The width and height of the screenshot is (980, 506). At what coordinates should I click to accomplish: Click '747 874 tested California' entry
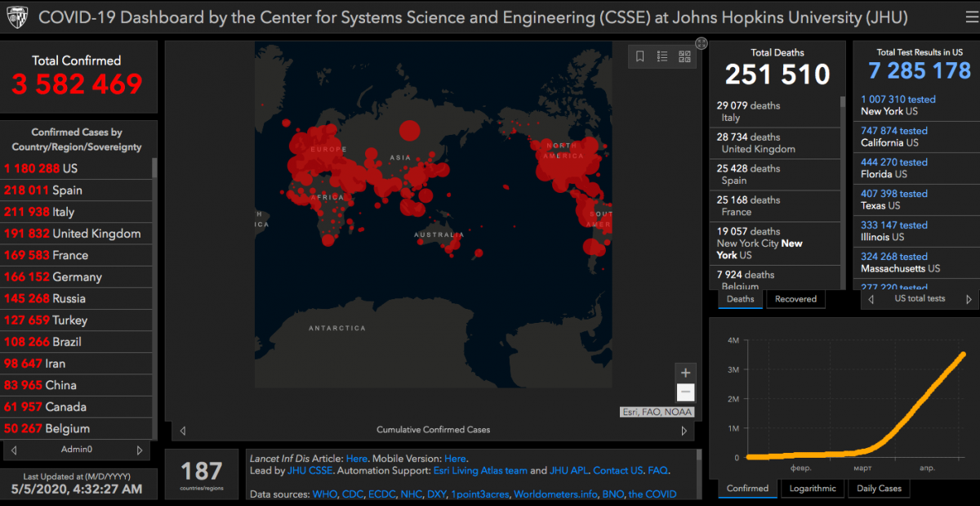915,137
